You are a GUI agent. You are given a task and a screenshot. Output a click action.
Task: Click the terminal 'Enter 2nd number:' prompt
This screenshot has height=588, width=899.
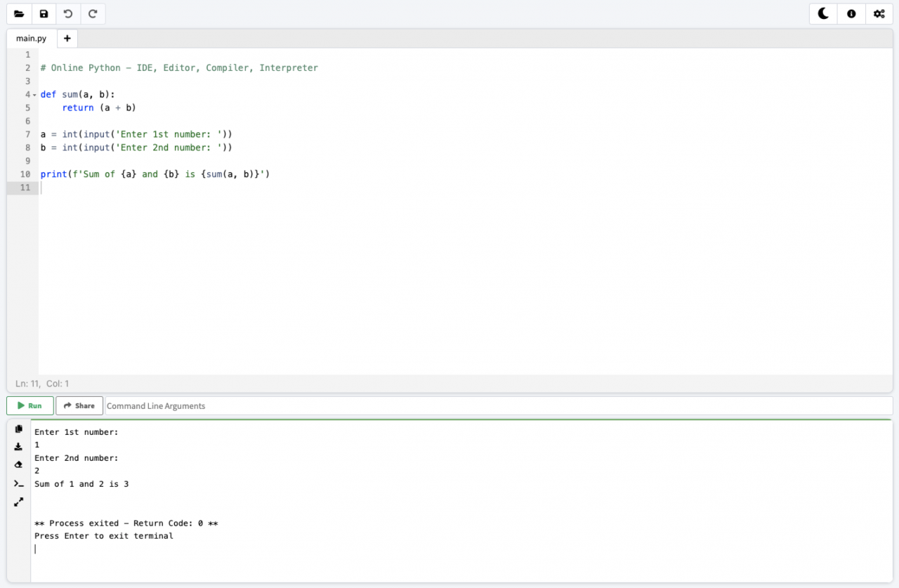point(77,458)
